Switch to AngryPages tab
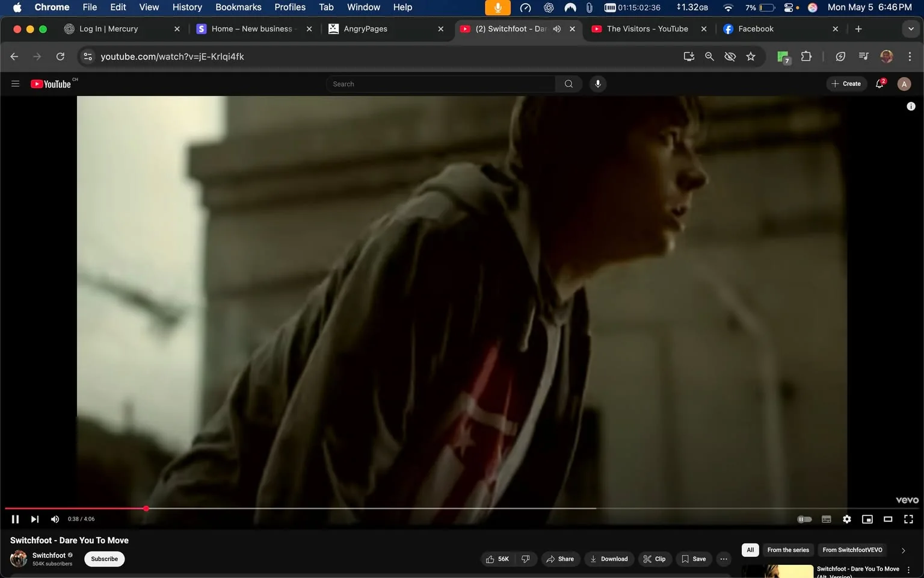The width and height of the screenshot is (924, 578). click(386, 29)
